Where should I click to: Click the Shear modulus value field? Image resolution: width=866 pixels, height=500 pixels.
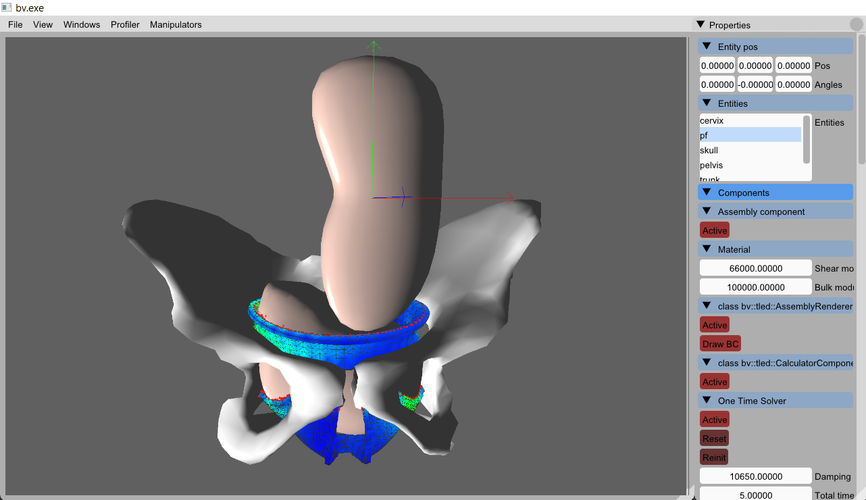point(755,268)
